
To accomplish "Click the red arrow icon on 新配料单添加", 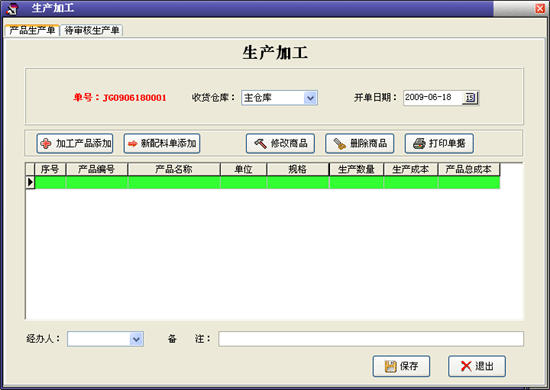I will tap(133, 143).
